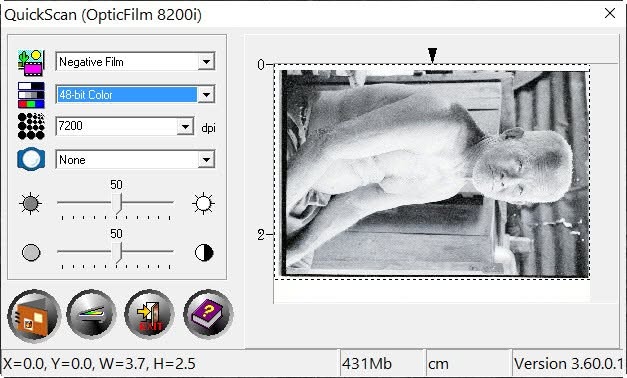Start scanning with the scanner icon button
Screen dimensions: 627x378
point(91,314)
